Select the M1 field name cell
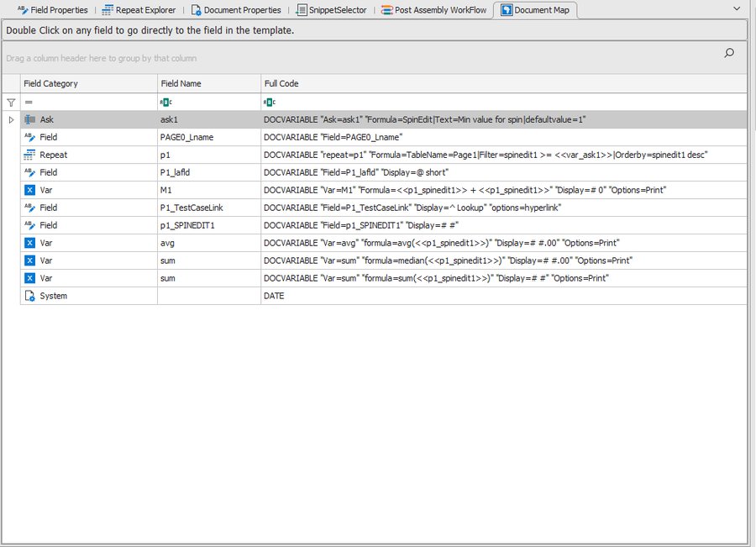This screenshot has width=756, height=547. coord(209,190)
